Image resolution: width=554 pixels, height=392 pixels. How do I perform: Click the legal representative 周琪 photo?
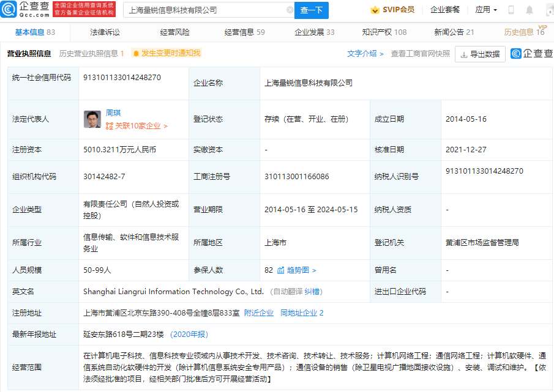(92, 119)
